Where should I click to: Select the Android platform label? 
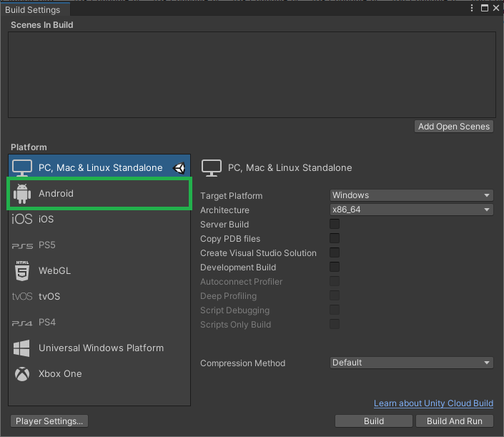(56, 194)
